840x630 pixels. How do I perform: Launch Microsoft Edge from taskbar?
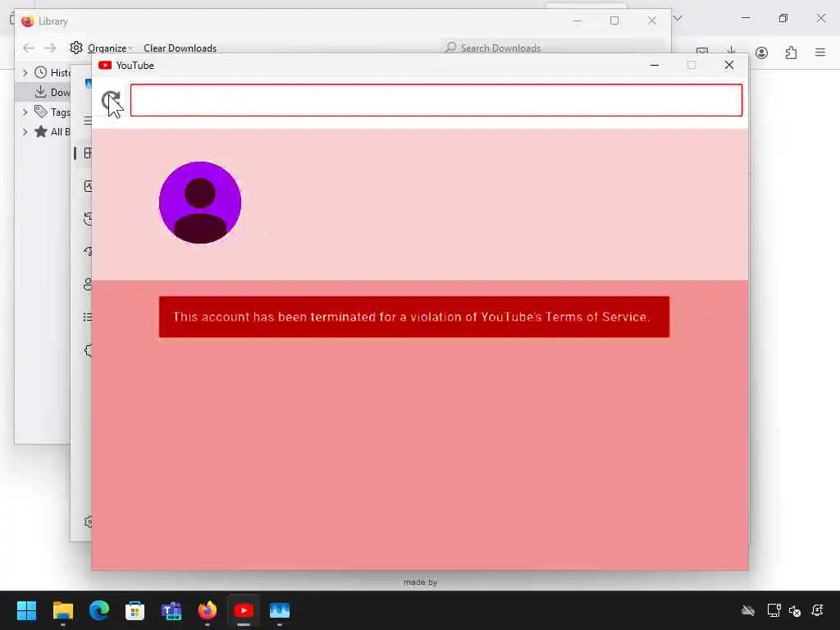point(99,610)
